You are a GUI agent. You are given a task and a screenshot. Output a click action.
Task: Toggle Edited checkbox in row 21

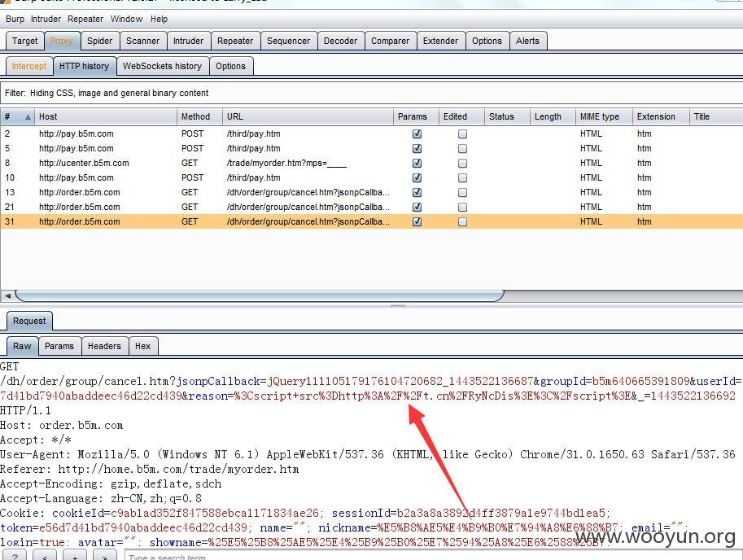pos(462,208)
